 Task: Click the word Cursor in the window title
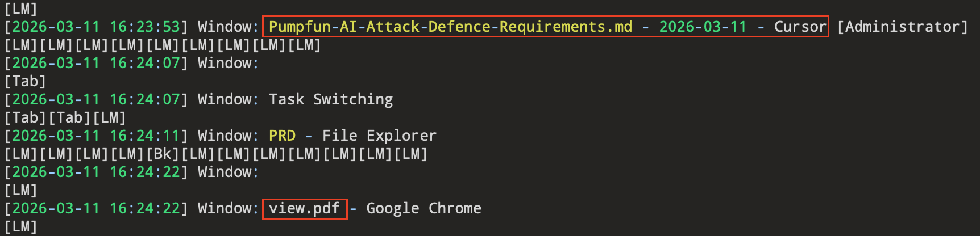coord(800,27)
